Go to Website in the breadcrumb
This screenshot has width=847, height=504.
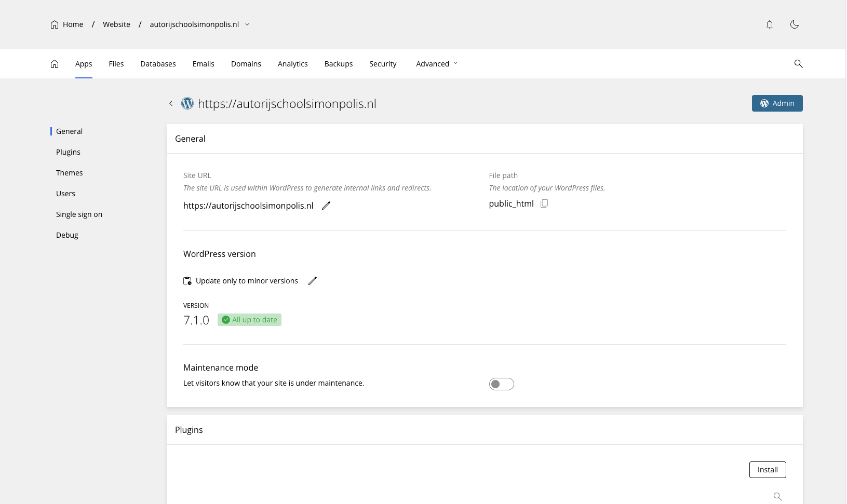(x=116, y=24)
